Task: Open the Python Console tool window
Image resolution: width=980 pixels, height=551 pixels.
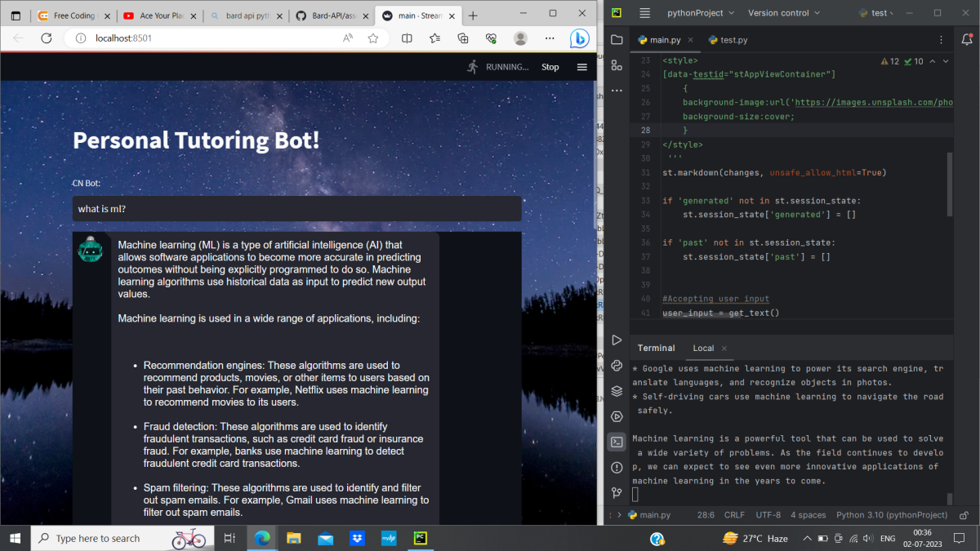Action: pyautogui.click(x=617, y=366)
